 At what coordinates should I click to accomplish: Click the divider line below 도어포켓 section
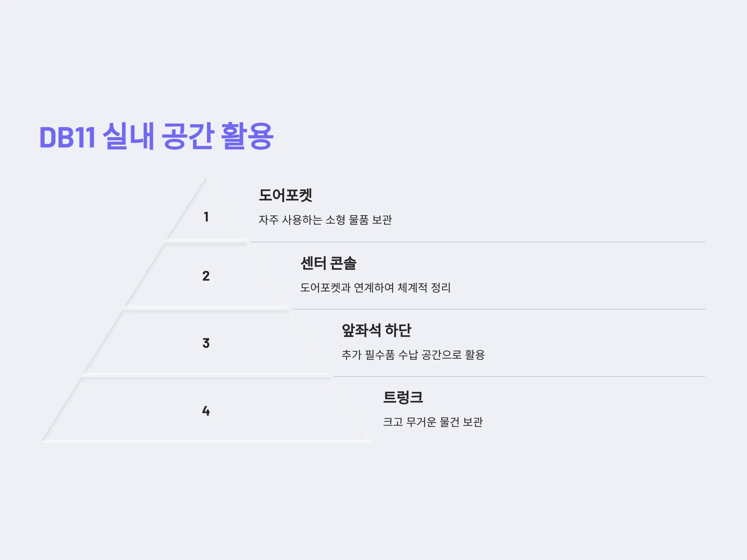477,242
